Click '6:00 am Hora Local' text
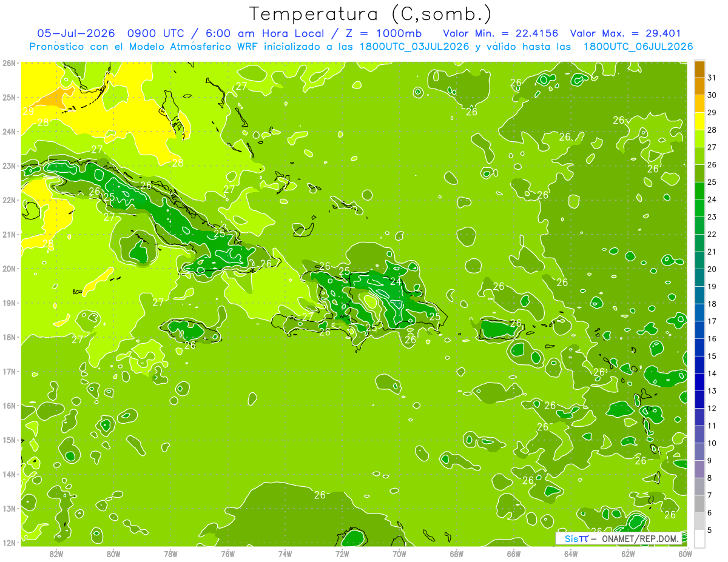The image size is (728, 562). (263, 33)
